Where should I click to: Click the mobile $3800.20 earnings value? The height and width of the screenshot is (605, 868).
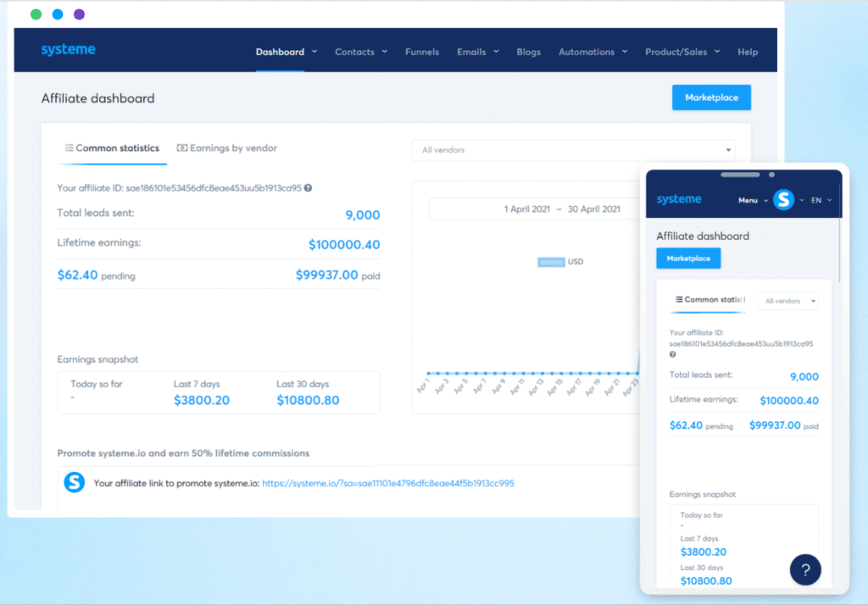(x=703, y=552)
